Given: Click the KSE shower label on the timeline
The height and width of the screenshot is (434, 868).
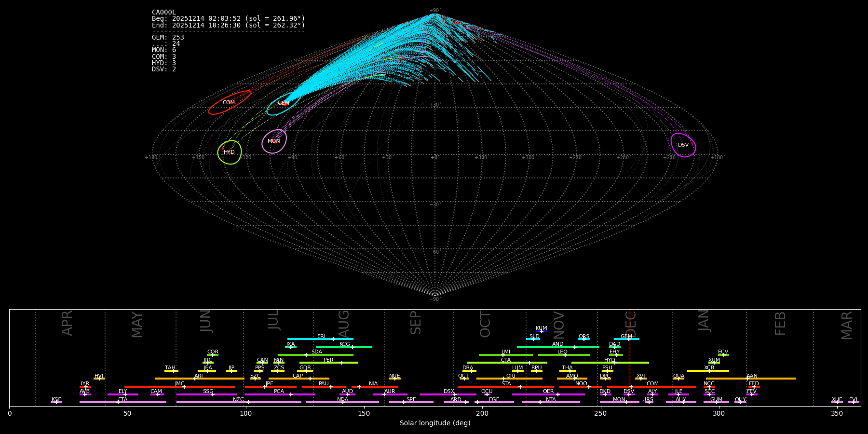Looking at the screenshot, I should click(56, 400).
